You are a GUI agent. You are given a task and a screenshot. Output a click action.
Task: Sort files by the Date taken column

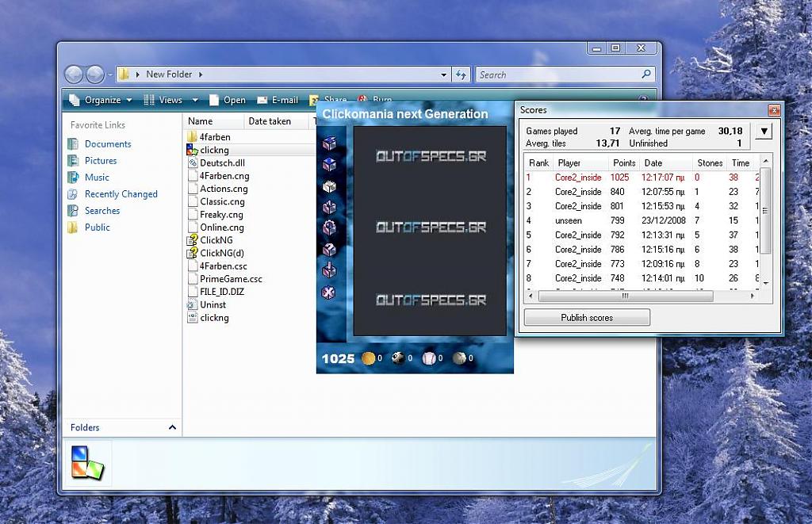[277, 121]
